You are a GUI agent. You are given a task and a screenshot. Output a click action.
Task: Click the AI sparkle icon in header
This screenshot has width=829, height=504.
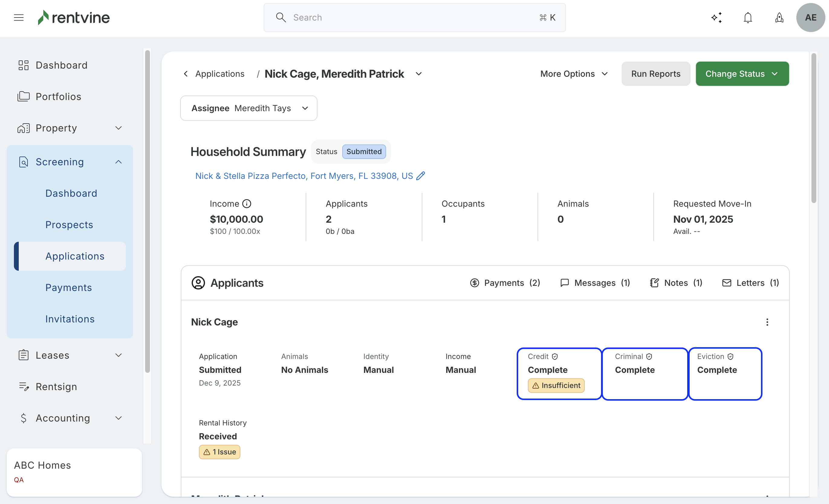(716, 18)
